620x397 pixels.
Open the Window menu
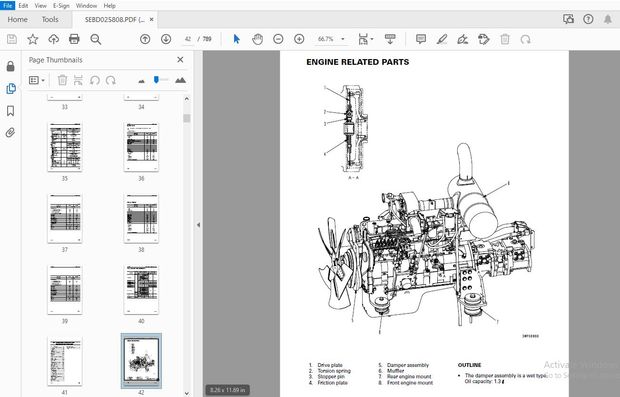[86, 6]
